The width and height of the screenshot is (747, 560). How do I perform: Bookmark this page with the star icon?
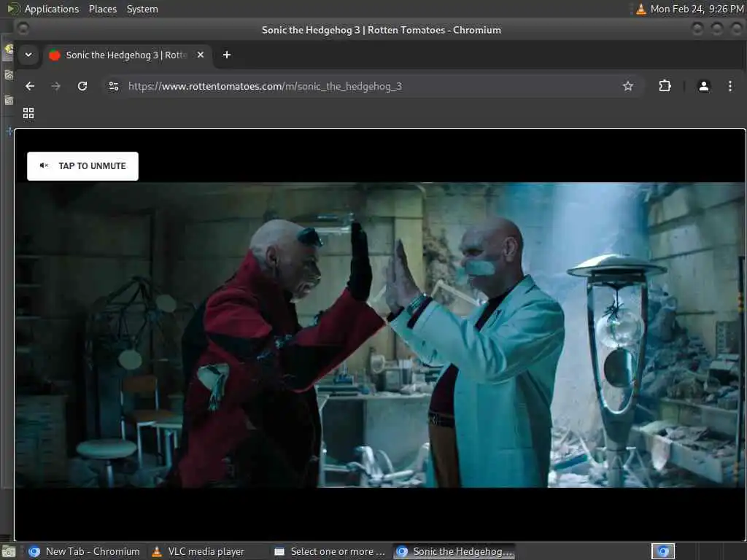tap(628, 86)
